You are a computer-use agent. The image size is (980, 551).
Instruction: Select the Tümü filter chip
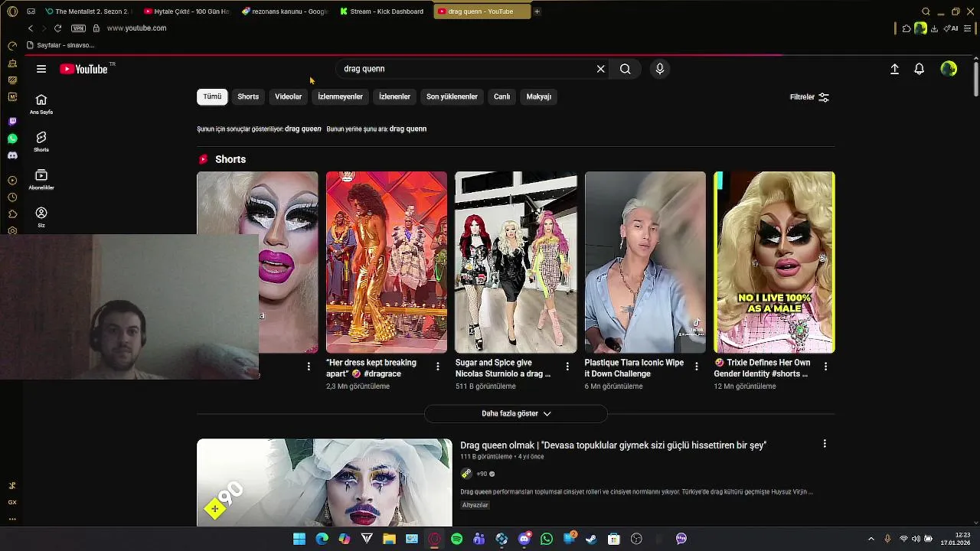tap(212, 97)
